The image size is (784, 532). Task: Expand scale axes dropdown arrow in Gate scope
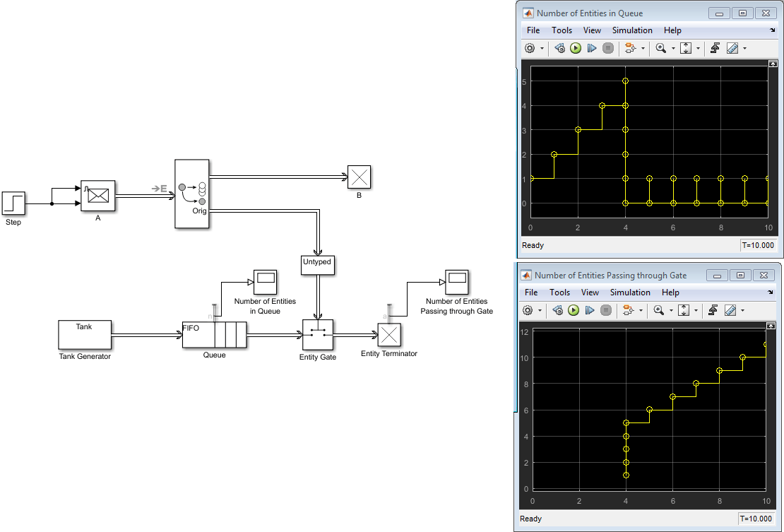pyautogui.click(x=696, y=311)
